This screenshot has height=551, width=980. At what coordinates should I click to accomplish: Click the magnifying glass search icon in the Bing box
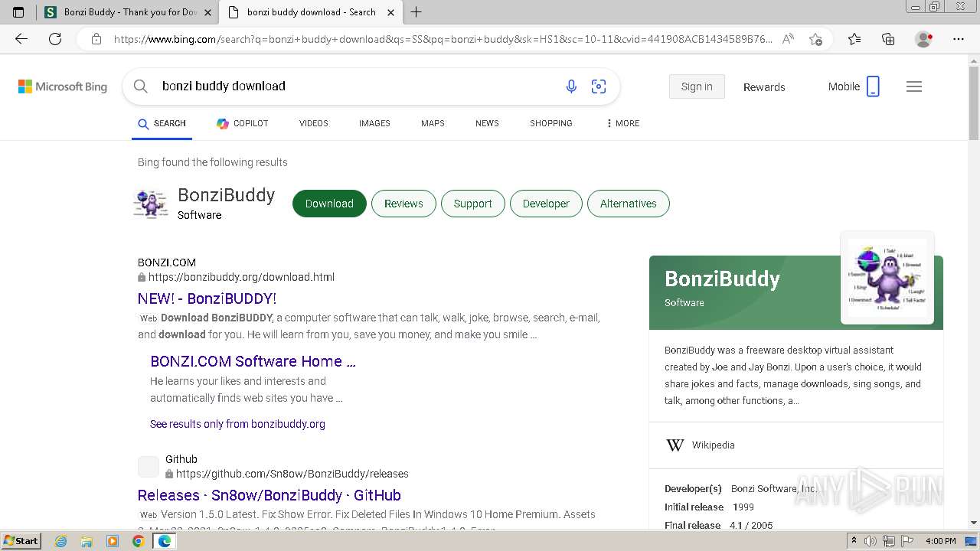(141, 86)
